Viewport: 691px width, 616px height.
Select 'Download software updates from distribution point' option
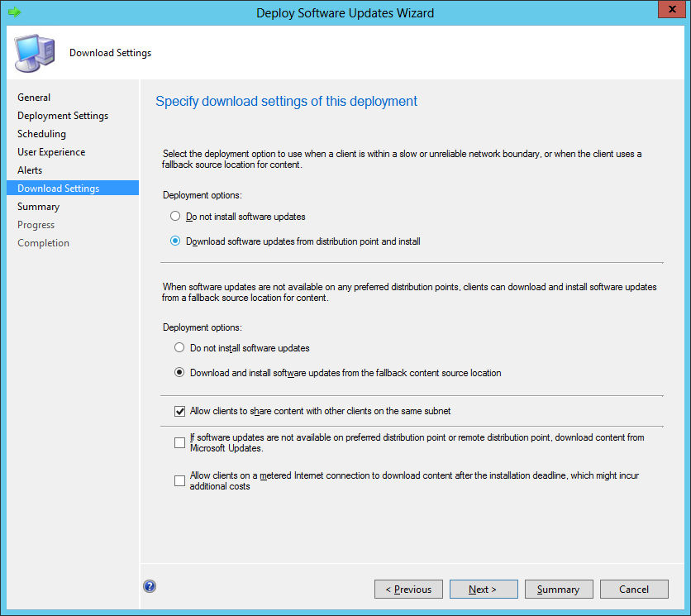click(174, 241)
